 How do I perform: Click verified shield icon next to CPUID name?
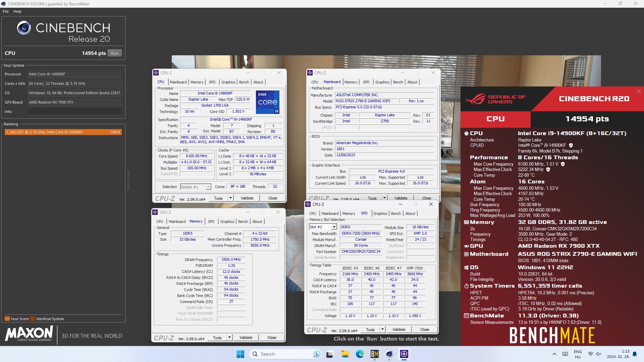tap(571, 145)
